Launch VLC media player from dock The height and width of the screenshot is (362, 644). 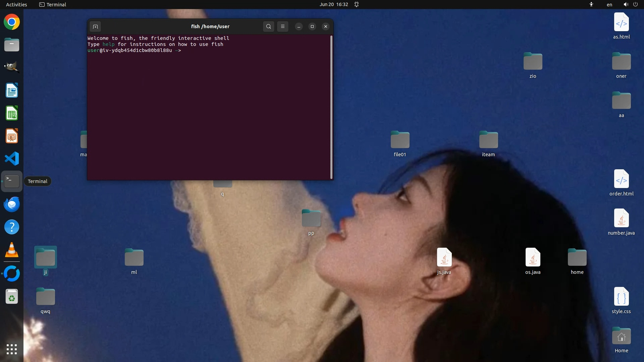[12, 250]
